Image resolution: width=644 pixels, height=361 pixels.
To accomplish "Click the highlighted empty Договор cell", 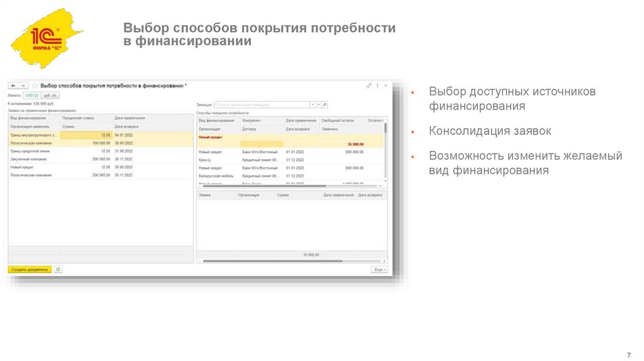I will point(262,144).
